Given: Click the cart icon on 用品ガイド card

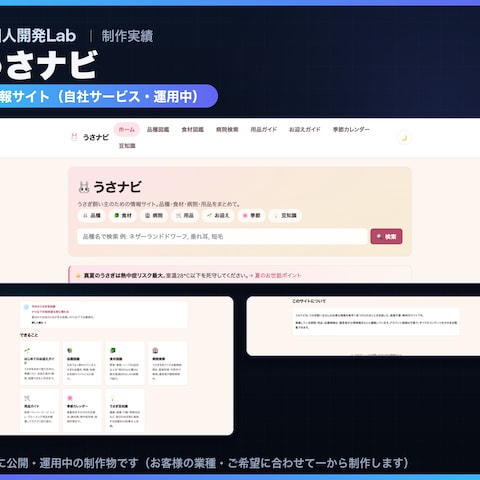Looking at the screenshot, I should coord(27,398).
